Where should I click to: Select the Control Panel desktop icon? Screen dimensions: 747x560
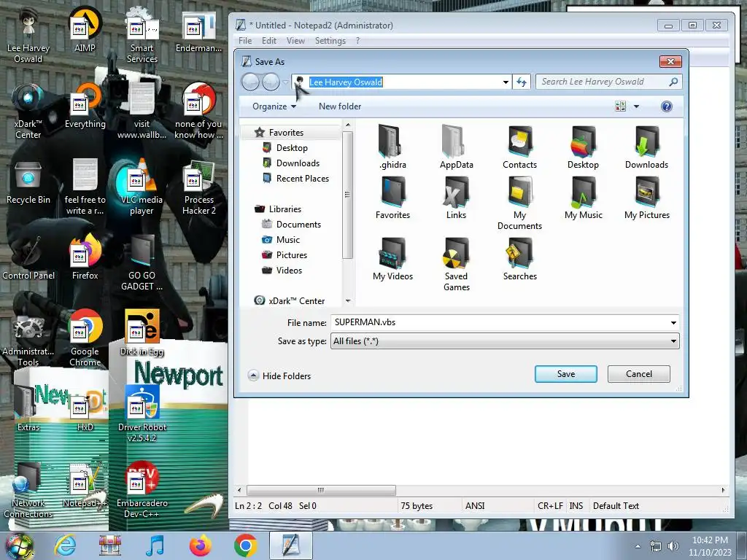coord(28,258)
